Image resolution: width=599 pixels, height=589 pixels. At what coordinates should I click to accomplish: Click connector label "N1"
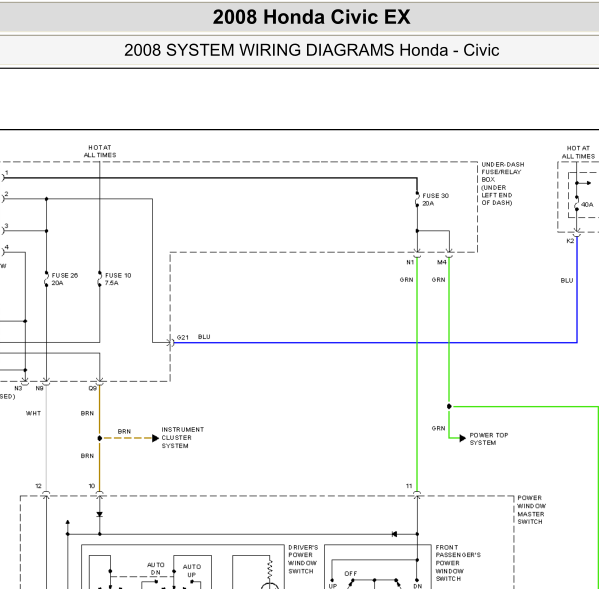tap(410, 262)
